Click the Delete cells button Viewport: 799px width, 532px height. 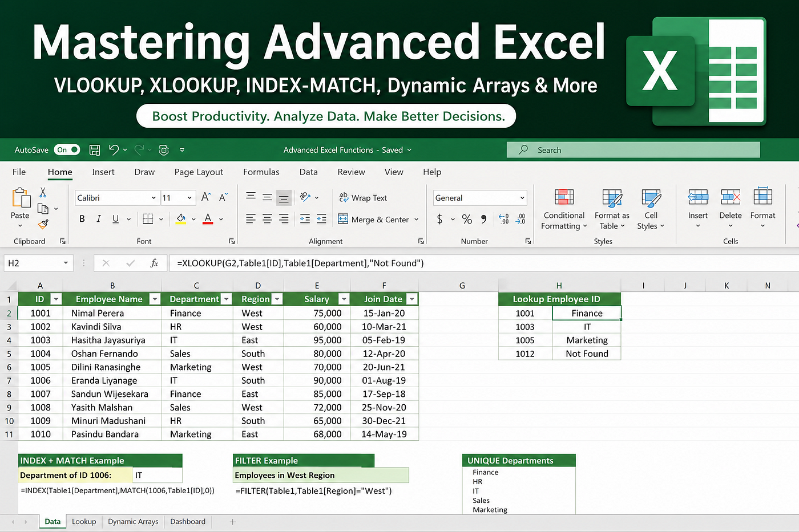[x=731, y=209]
